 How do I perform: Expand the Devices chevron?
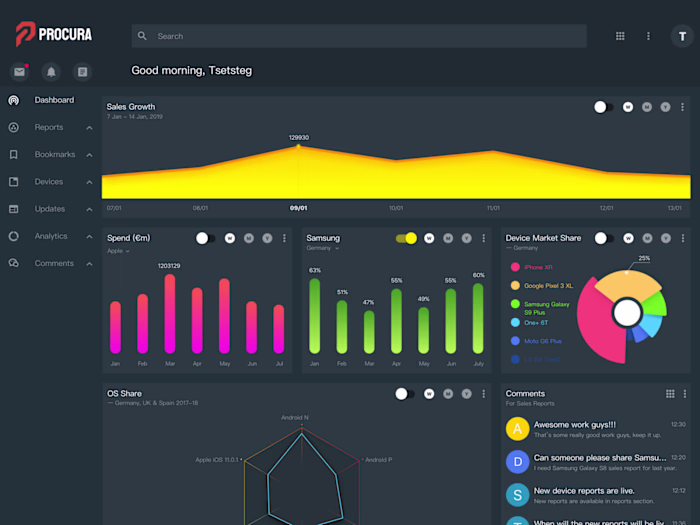pyautogui.click(x=89, y=182)
